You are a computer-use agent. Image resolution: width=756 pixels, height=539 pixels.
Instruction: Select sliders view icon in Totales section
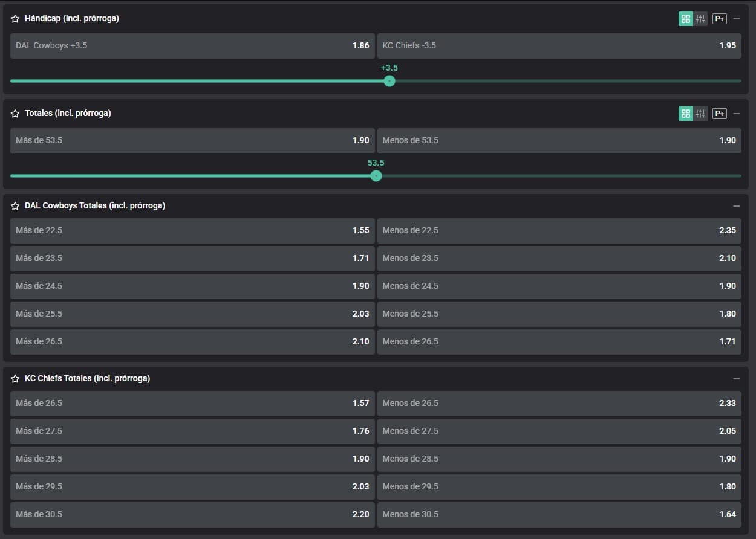coord(700,114)
